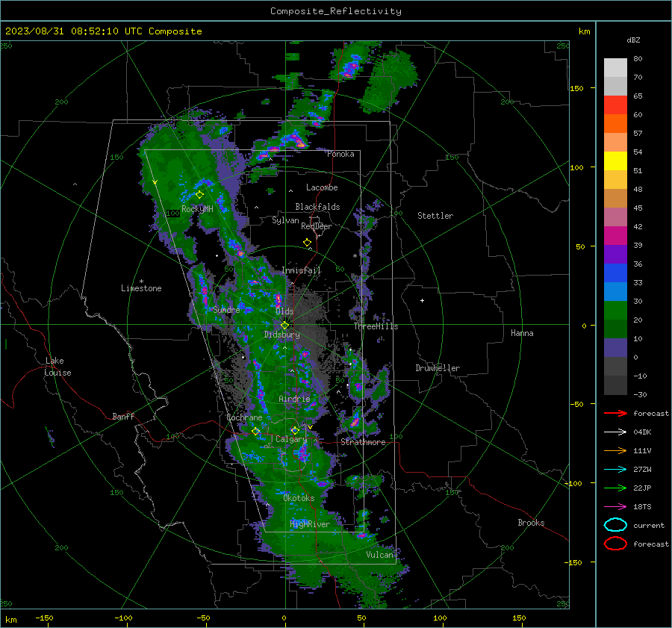Click the Airdrie label
Viewport: 672px width, 628px height.
[x=294, y=399]
